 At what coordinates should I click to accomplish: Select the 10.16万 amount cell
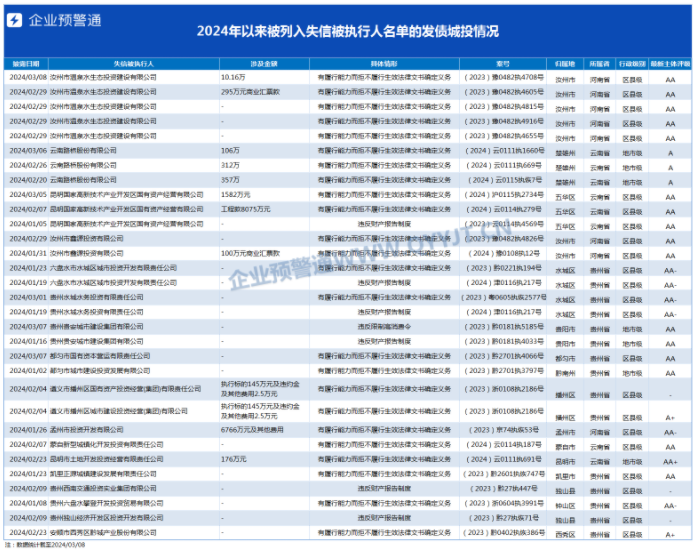pos(233,77)
